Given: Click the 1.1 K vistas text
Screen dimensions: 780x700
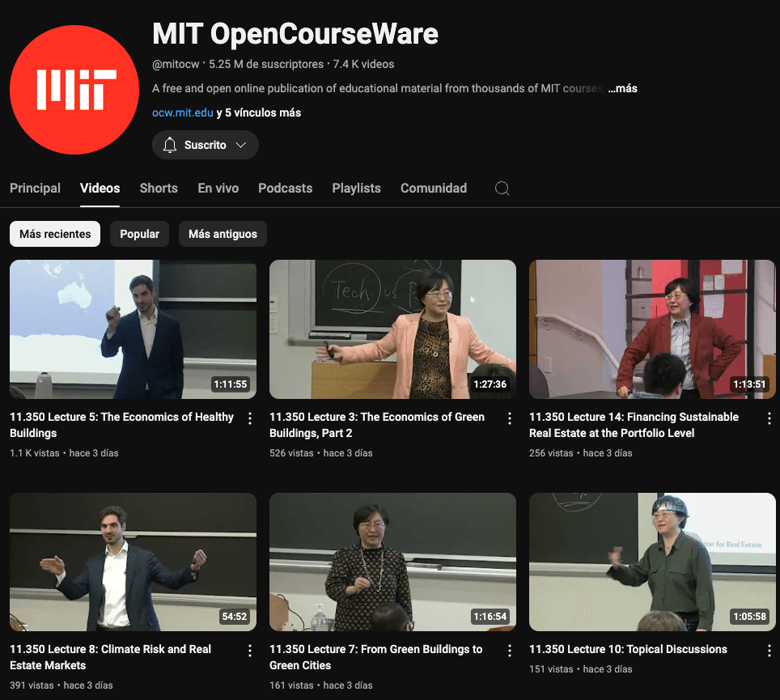Looking at the screenshot, I should (x=34, y=453).
